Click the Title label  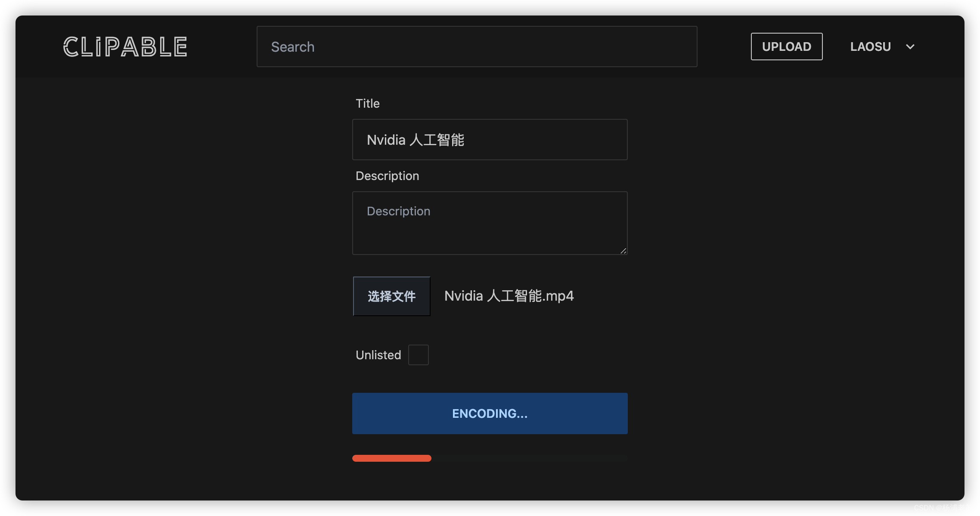click(x=367, y=103)
